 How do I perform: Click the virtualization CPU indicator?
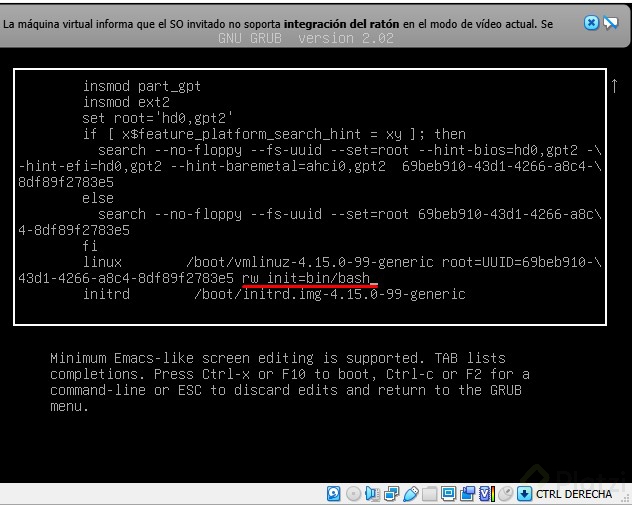[487, 494]
